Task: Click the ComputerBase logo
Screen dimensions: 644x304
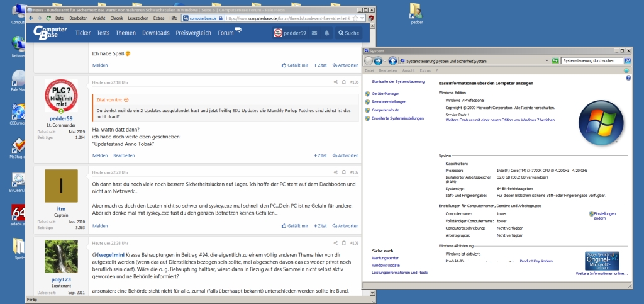Action: 50,33
